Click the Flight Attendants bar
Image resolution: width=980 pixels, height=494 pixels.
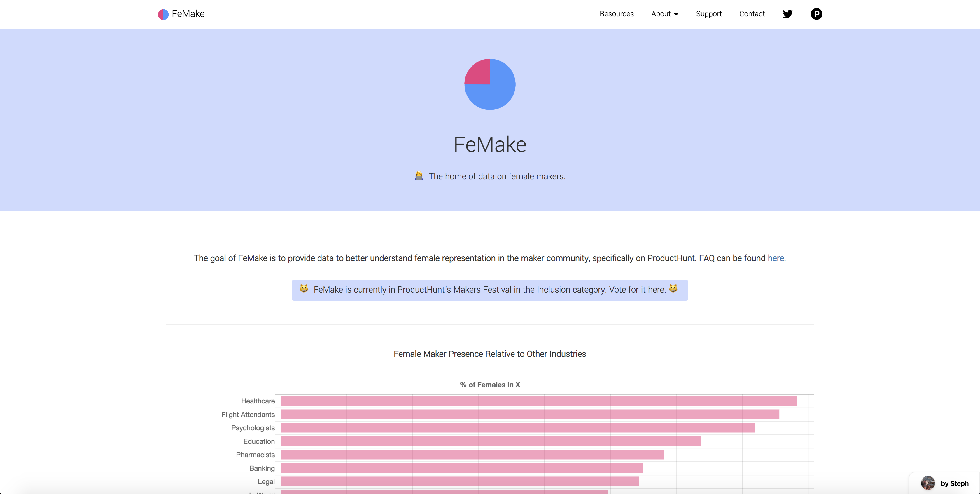tap(530, 414)
